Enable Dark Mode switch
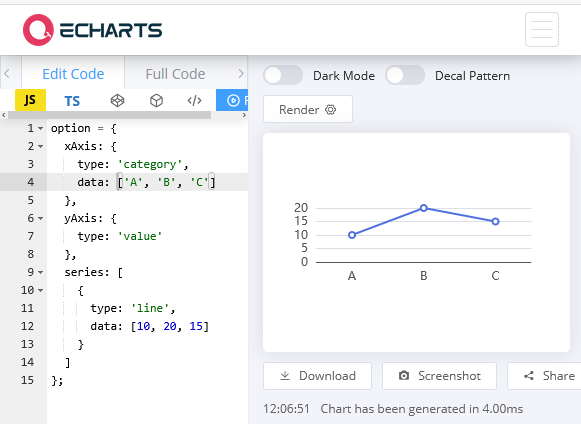The width and height of the screenshot is (581, 424). (x=283, y=75)
